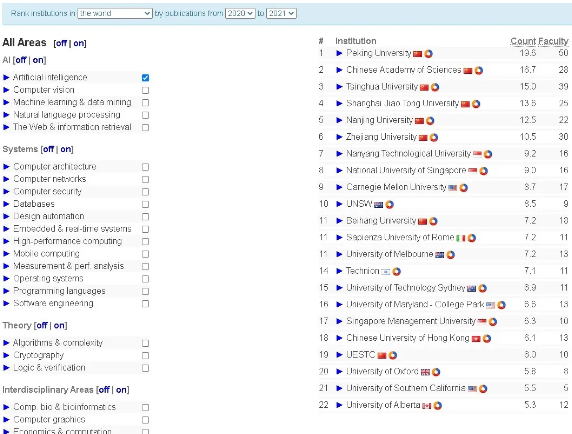Open pie chart icon for Sapienza University of Rome

472,238
